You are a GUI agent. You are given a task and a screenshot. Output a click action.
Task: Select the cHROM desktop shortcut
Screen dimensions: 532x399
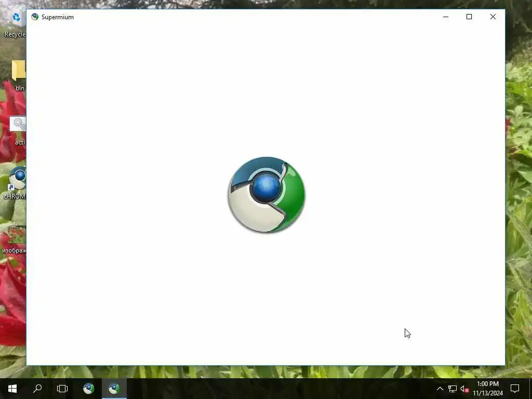click(x=15, y=183)
